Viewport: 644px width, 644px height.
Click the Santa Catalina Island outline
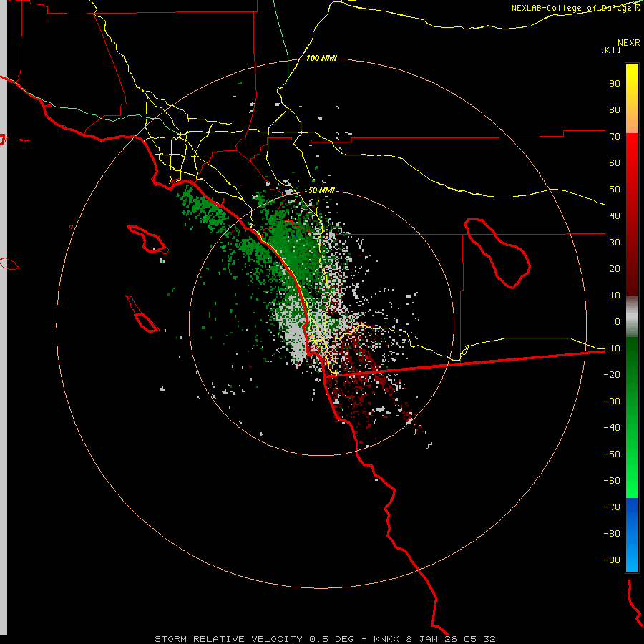[x=147, y=239]
